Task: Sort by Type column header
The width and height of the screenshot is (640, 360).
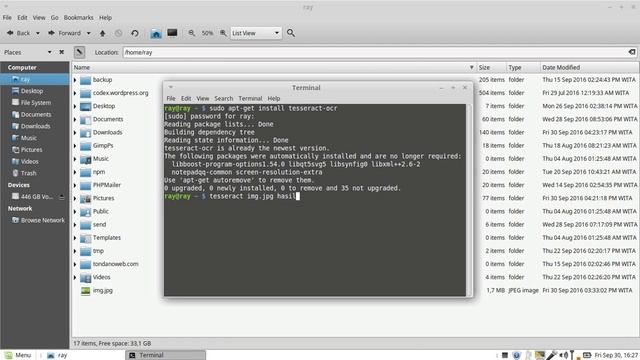Action: point(522,67)
